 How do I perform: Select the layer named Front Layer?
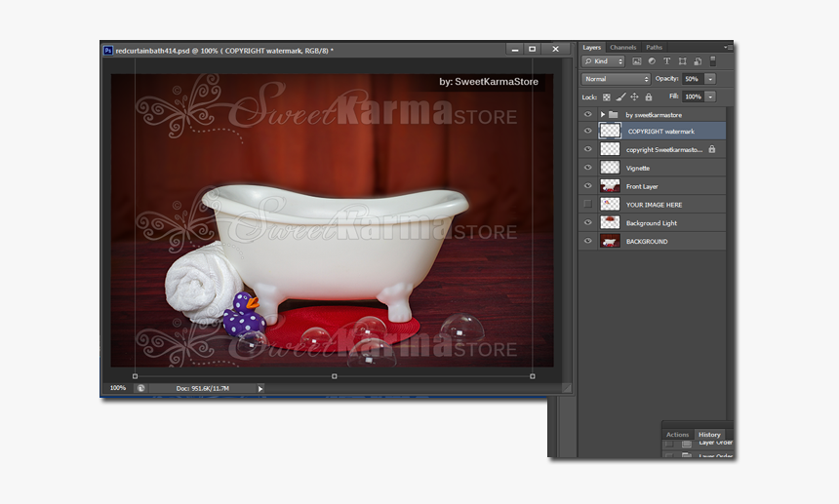[642, 186]
